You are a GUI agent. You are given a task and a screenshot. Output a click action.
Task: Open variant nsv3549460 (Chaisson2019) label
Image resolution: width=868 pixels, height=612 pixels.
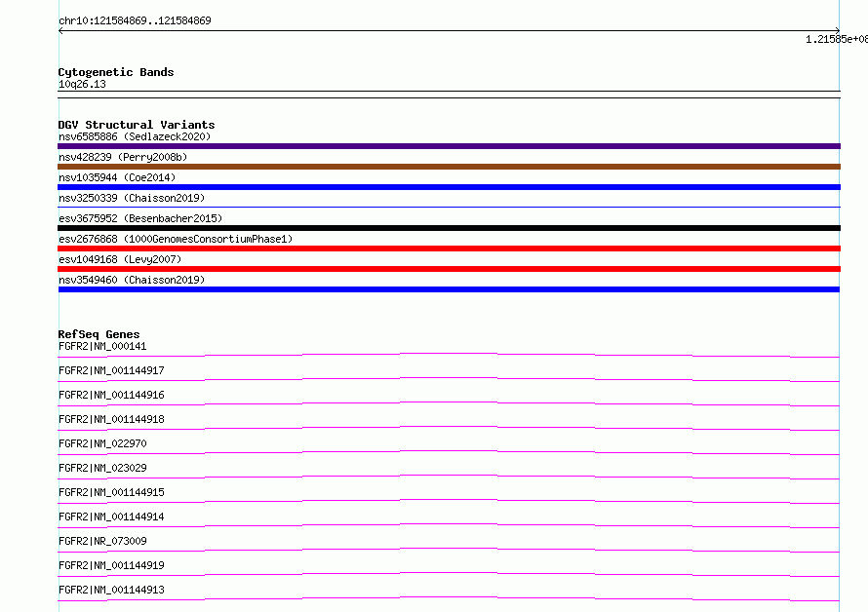pyautogui.click(x=132, y=280)
